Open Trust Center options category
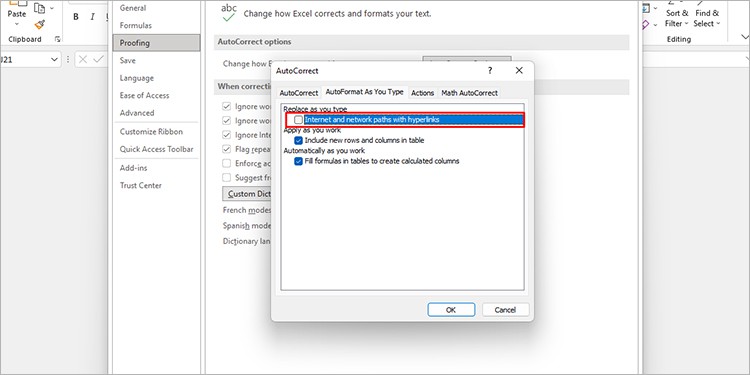 point(156,186)
